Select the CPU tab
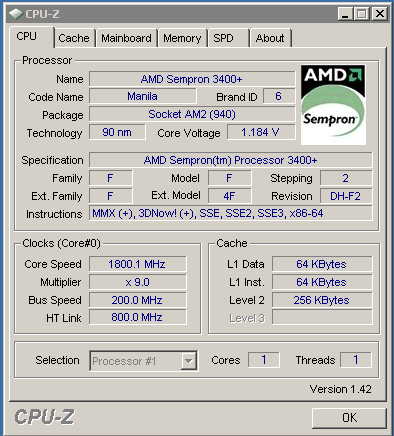Viewport: 394px width, 436px height. [x=31, y=37]
